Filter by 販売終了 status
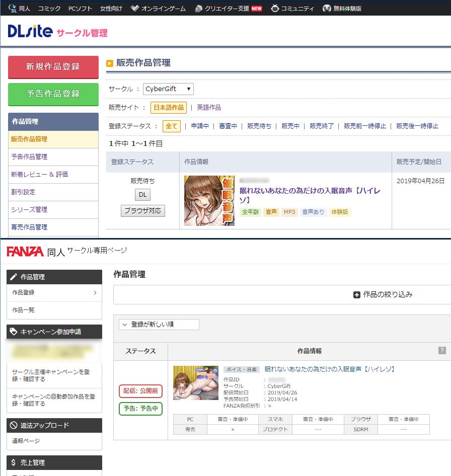Image resolution: width=451 pixels, height=476 pixels. click(322, 126)
